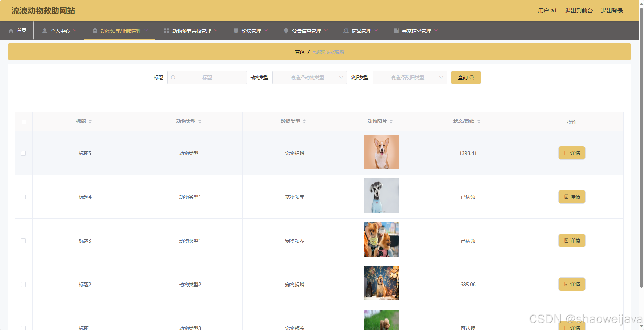Click the puppy thumbnail in row 标题2
The width and height of the screenshot is (644, 330).
point(382,283)
